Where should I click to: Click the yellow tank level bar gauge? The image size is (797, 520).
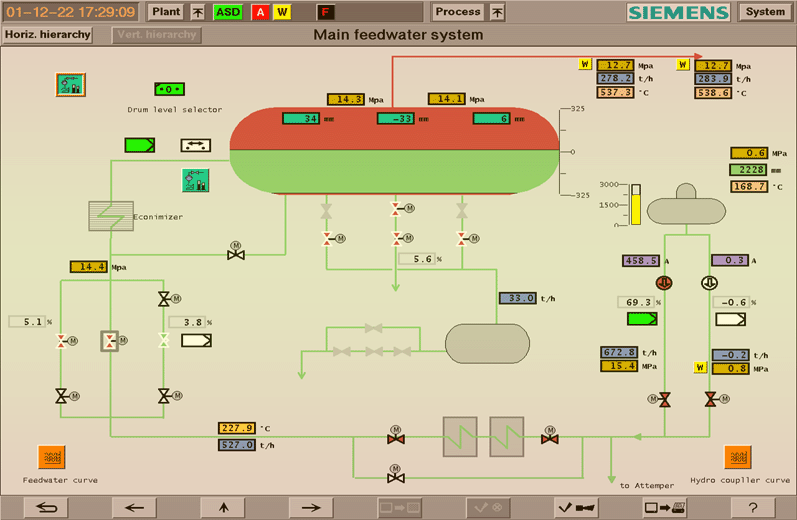point(633,204)
